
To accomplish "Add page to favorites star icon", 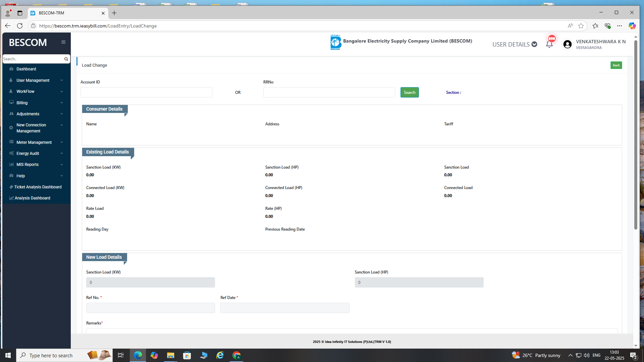I will pos(581,26).
